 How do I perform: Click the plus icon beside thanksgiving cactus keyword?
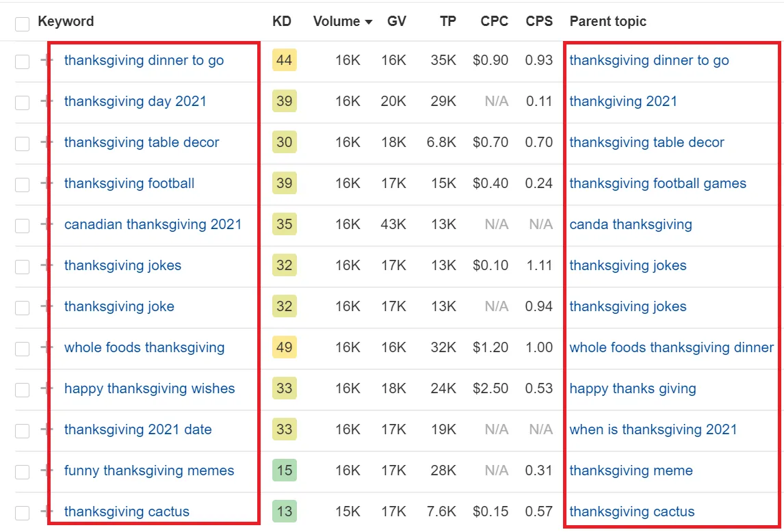(x=45, y=511)
